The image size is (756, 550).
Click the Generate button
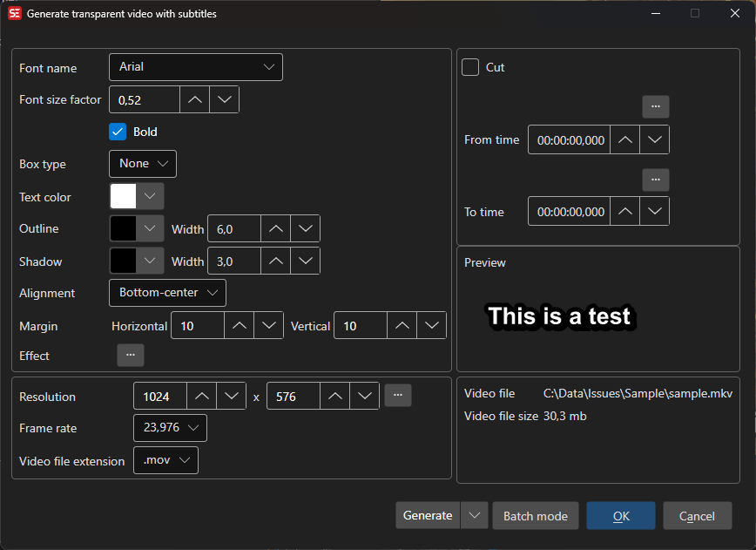point(428,515)
